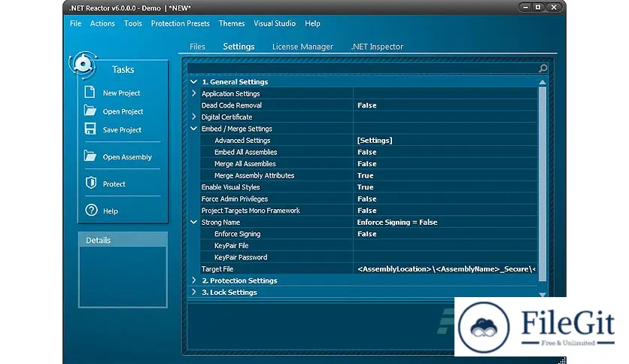Click the New Project document icon
629x364 pixels.
[x=90, y=93]
